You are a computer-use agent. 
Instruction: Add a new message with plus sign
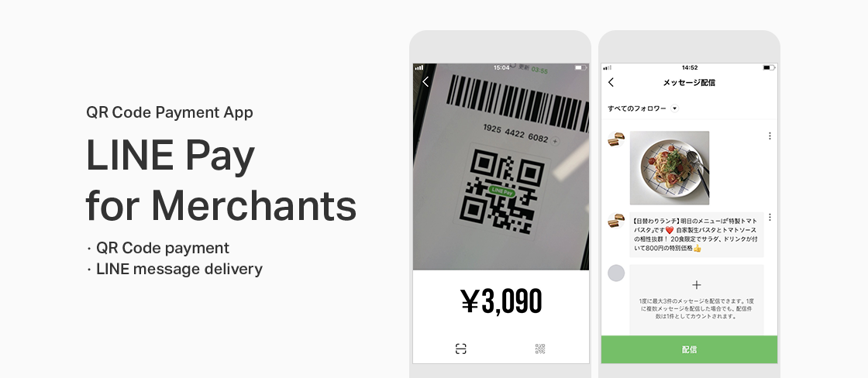coord(697,285)
